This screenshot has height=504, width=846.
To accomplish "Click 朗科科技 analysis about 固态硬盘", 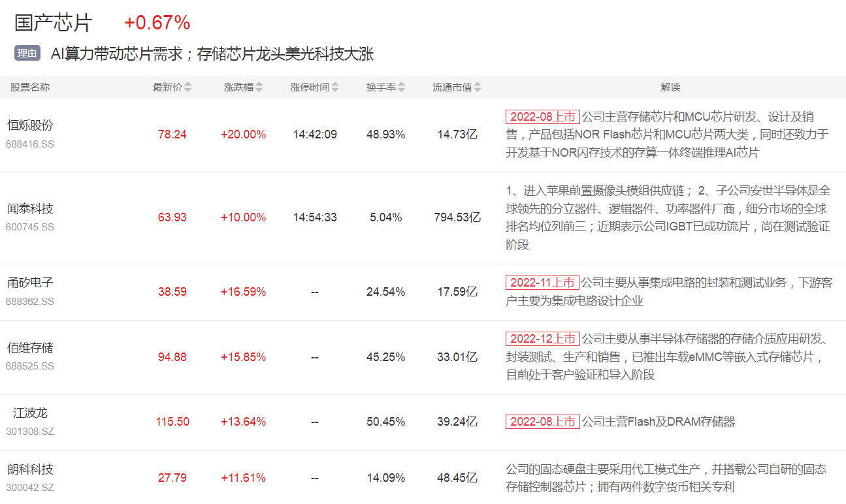I will coord(666,478).
